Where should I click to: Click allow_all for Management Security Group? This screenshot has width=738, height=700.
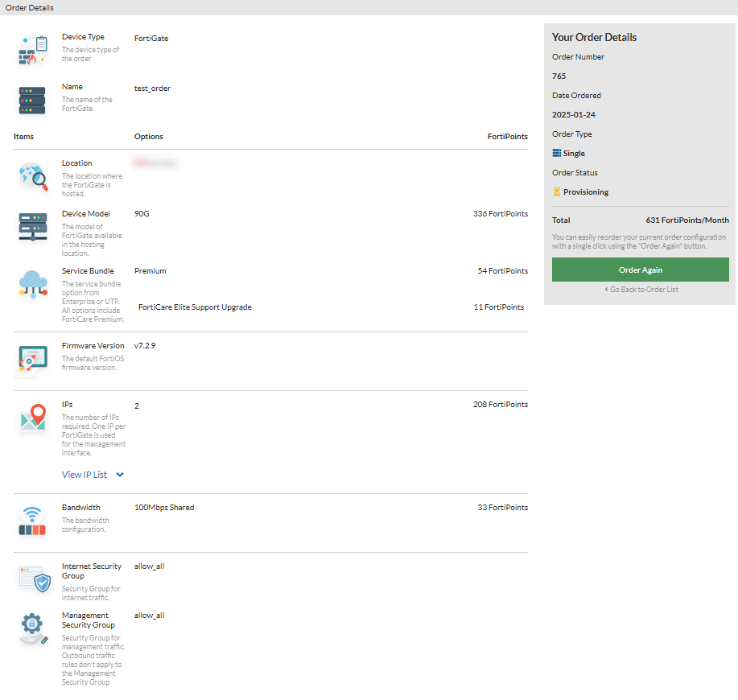pyautogui.click(x=149, y=616)
